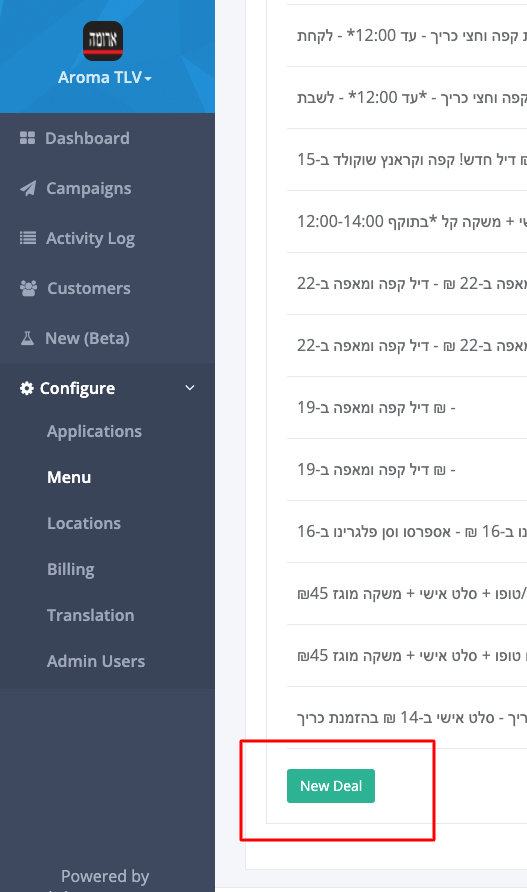This screenshot has width=527, height=892.
Task: Click the green New Deal button
Action: coord(331,786)
